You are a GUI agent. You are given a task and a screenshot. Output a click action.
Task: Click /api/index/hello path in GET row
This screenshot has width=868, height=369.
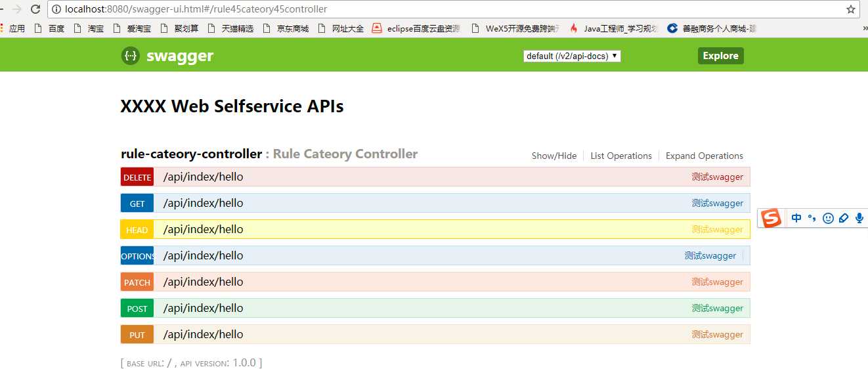(203, 203)
